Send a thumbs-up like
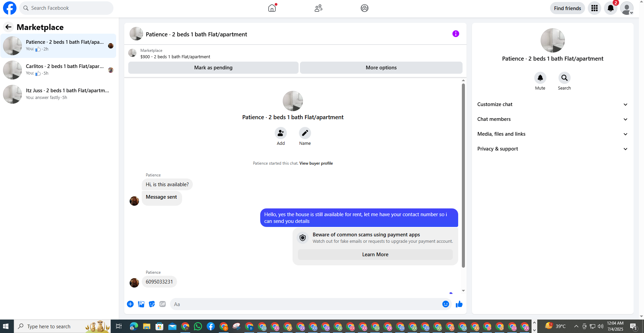This screenshot has height=333, width=644. (459, 304)
